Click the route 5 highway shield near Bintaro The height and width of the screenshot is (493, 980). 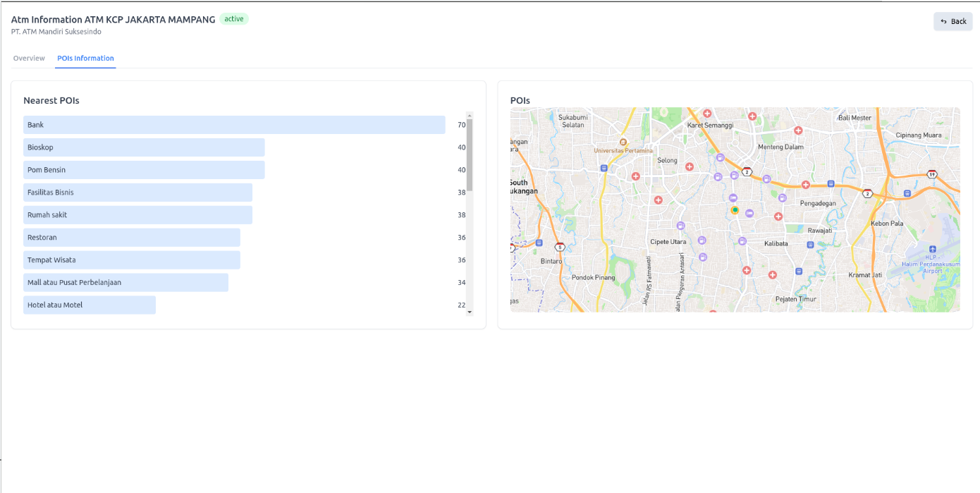tap(560, 248)
